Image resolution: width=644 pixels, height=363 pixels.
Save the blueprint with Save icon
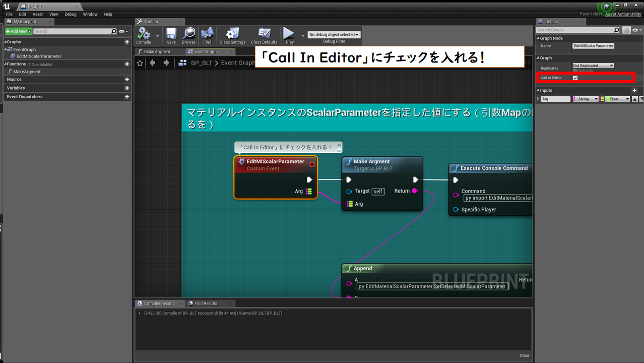coord(171,34)
